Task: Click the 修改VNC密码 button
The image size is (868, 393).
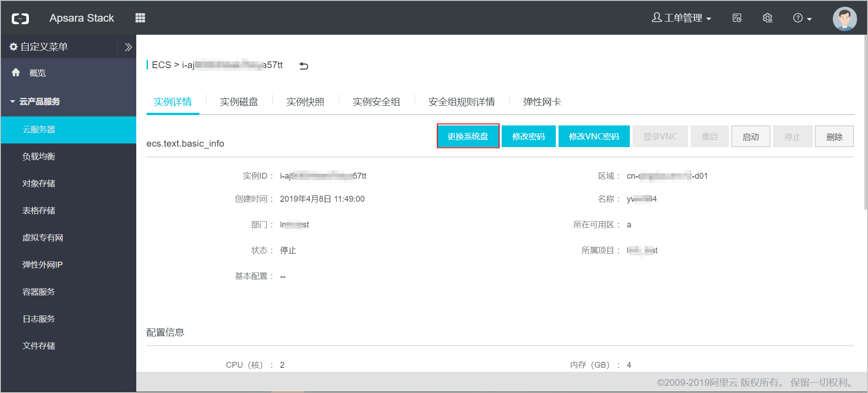Action: pyautogui.click(x=594, y=136)
